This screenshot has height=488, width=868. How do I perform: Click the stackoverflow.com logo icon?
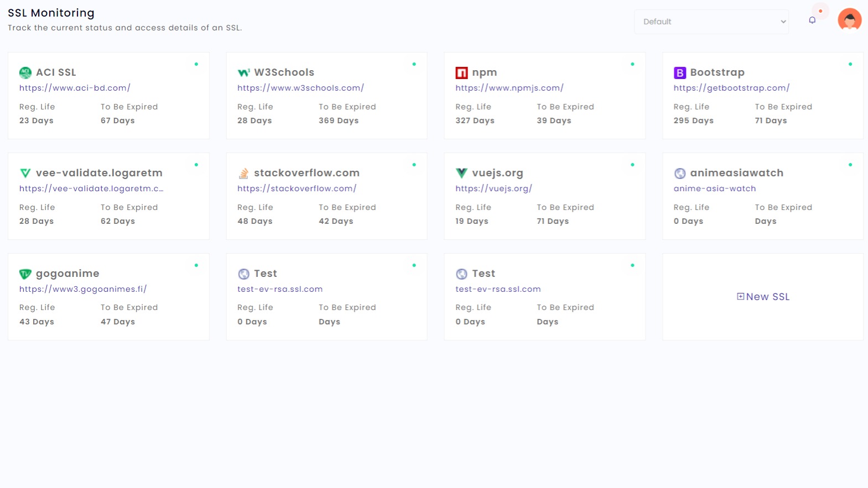[243, 174]
